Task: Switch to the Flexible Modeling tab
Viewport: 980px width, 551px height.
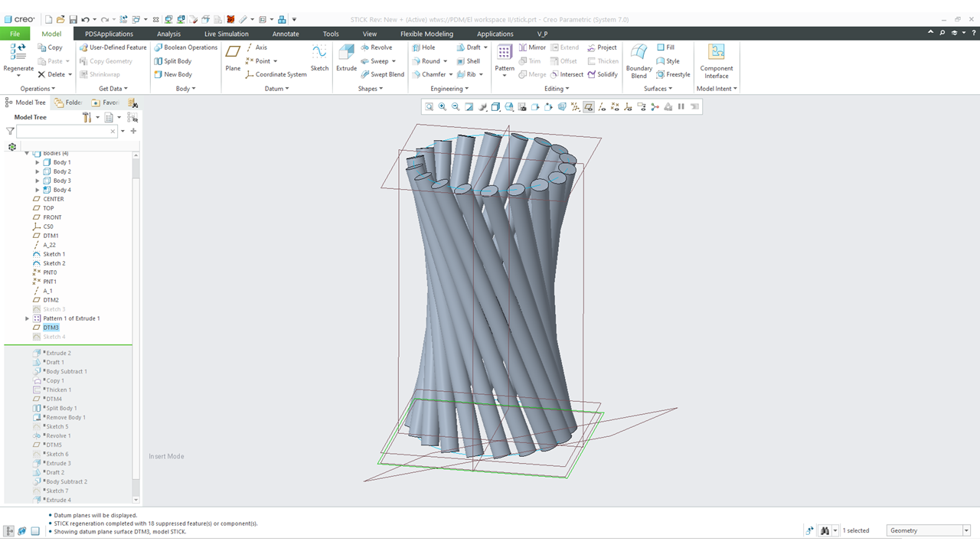Action: [426, 34]
